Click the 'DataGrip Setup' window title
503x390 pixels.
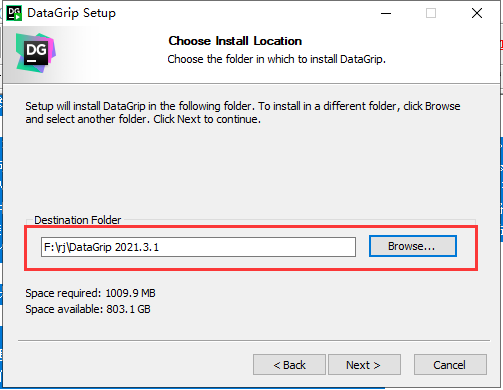(x=71, y=13)
